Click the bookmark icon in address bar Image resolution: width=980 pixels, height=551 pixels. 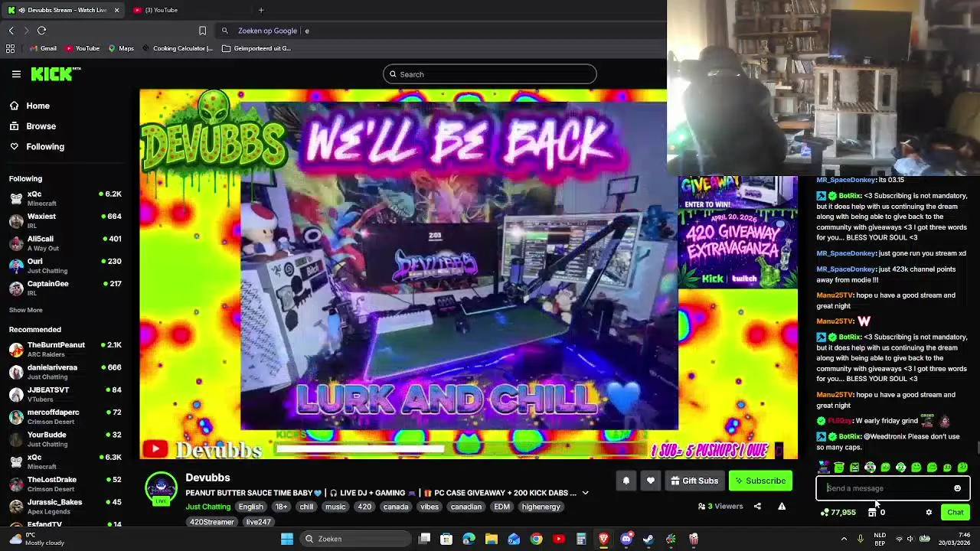202,31
